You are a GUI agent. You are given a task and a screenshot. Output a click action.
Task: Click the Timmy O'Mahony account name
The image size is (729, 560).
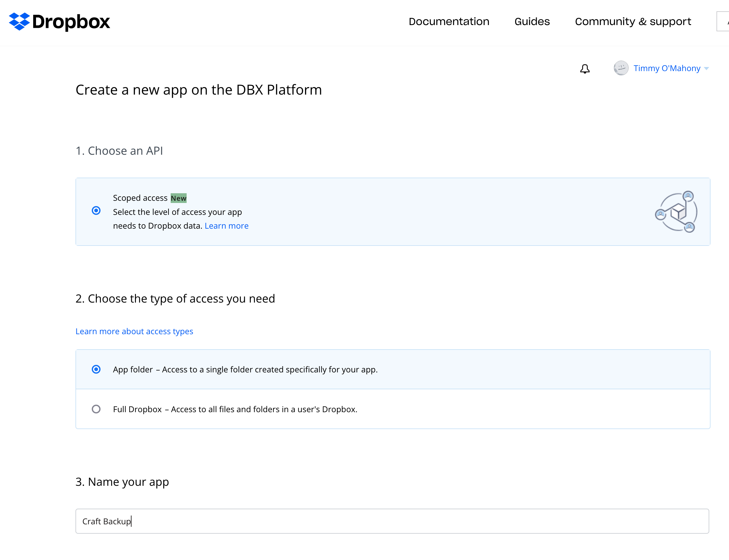coord(667,68)
